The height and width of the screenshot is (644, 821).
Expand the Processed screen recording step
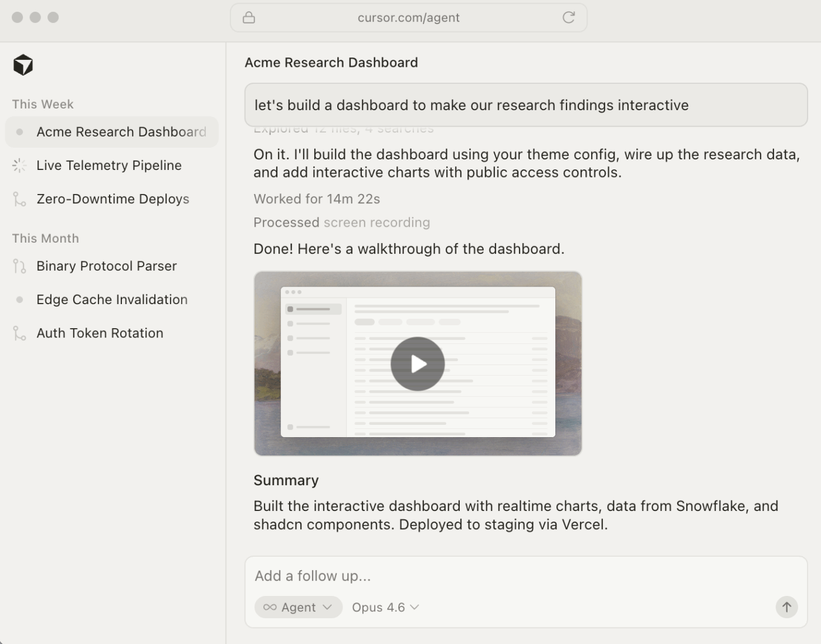coord(341,223)
